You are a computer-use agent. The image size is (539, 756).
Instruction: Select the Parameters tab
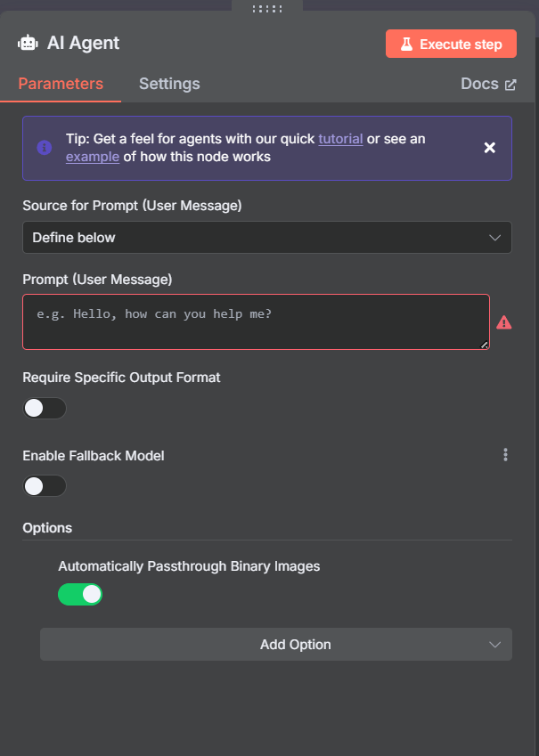pos(61,84)
